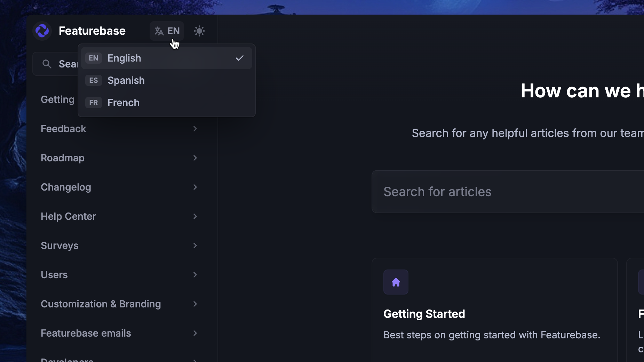Click the FR badge next to French
The width and height of the screenshot is (644, 362).
(94, 103)
